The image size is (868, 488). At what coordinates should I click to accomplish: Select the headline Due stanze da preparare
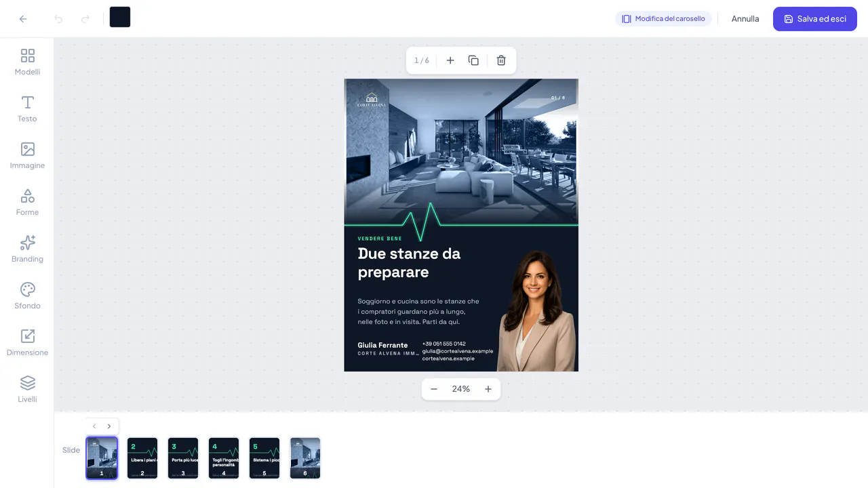(409, 263)
